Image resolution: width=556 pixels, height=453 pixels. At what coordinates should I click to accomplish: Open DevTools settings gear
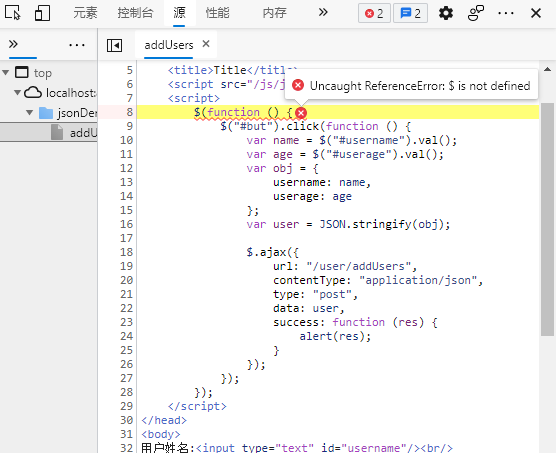click(446, 13)
